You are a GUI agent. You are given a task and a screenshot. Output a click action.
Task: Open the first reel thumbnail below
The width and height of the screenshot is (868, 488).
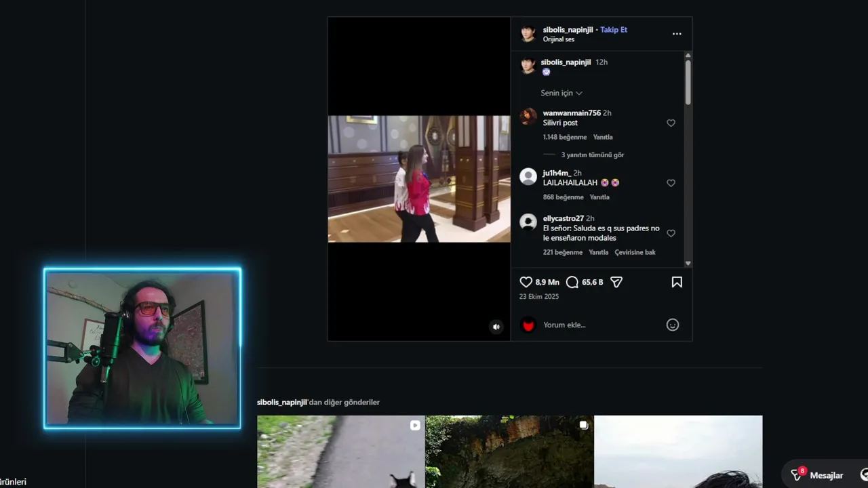(341, 451)
